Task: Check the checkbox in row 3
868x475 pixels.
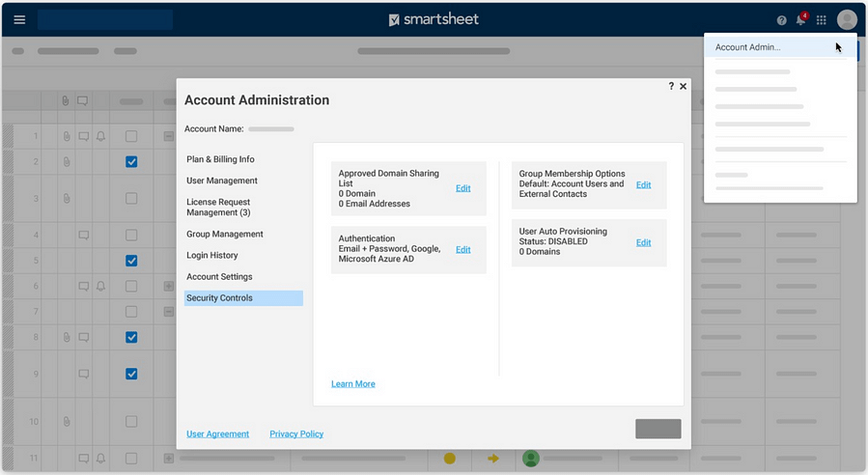Action: tap(131, 198)
